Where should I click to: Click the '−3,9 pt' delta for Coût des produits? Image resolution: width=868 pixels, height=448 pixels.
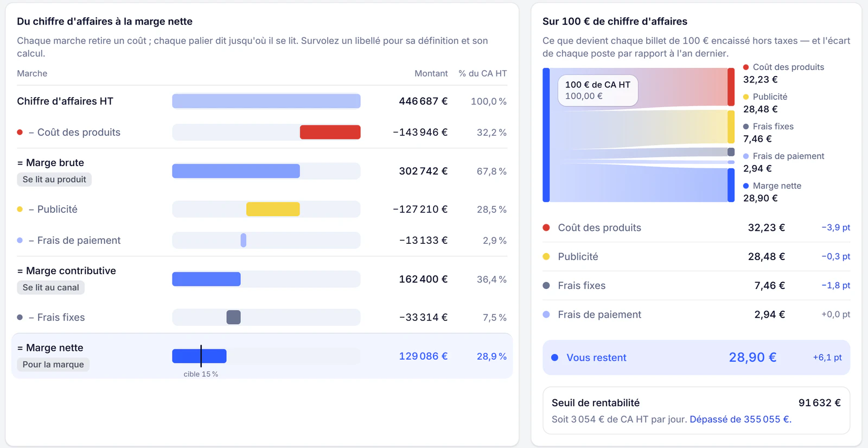click(x=835, y=228)
